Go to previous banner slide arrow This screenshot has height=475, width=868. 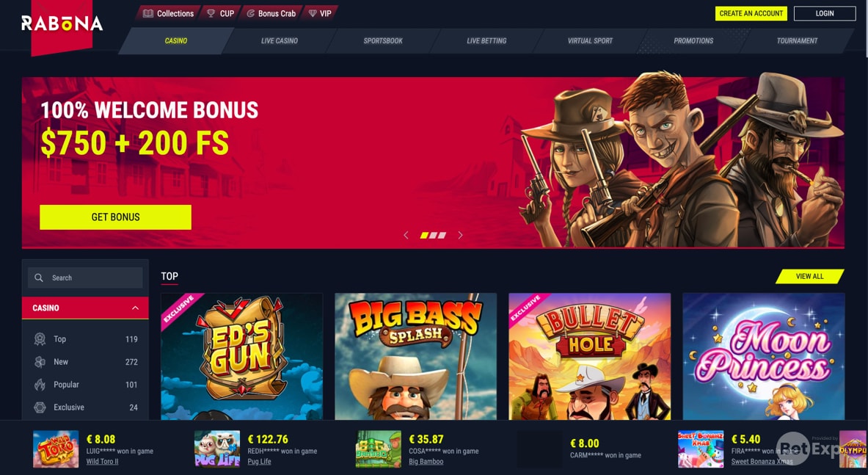tap(406, 235)
